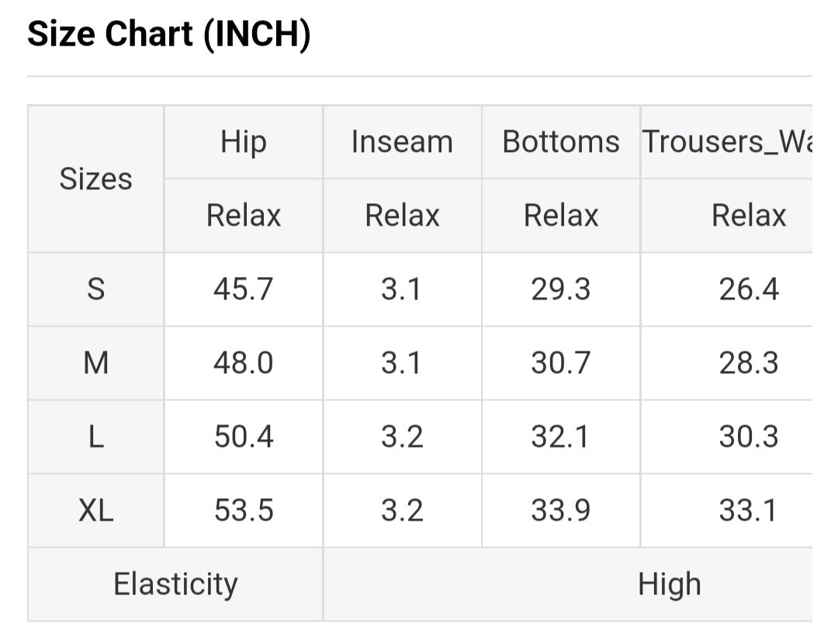838x644 pixels.
Task: Click the Hip column header
Action: point(243,143)
